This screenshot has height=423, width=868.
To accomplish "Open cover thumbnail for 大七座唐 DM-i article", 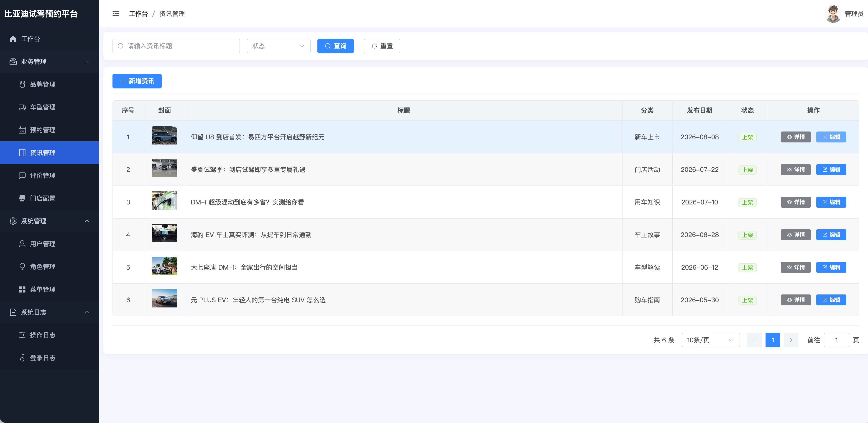I will (164, 266).
